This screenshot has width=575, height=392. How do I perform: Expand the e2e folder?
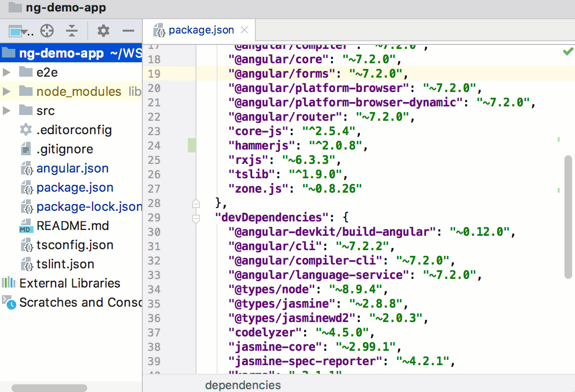click(x=7, y=72)
